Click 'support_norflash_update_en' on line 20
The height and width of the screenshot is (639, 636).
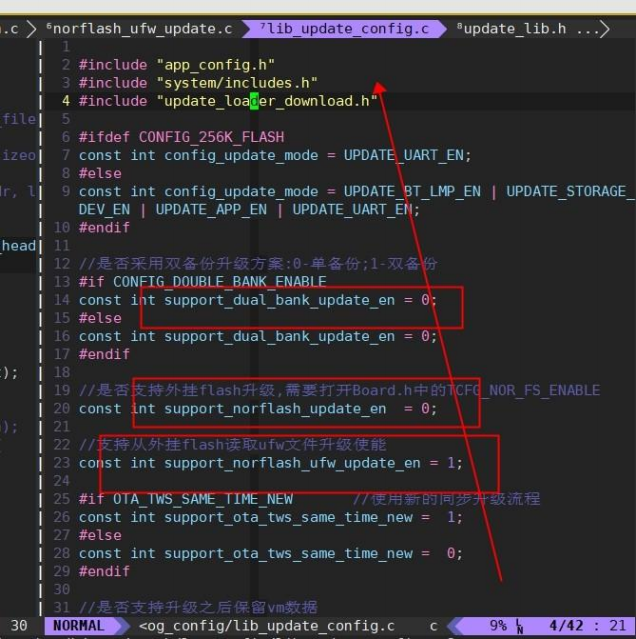click(275, 409)
